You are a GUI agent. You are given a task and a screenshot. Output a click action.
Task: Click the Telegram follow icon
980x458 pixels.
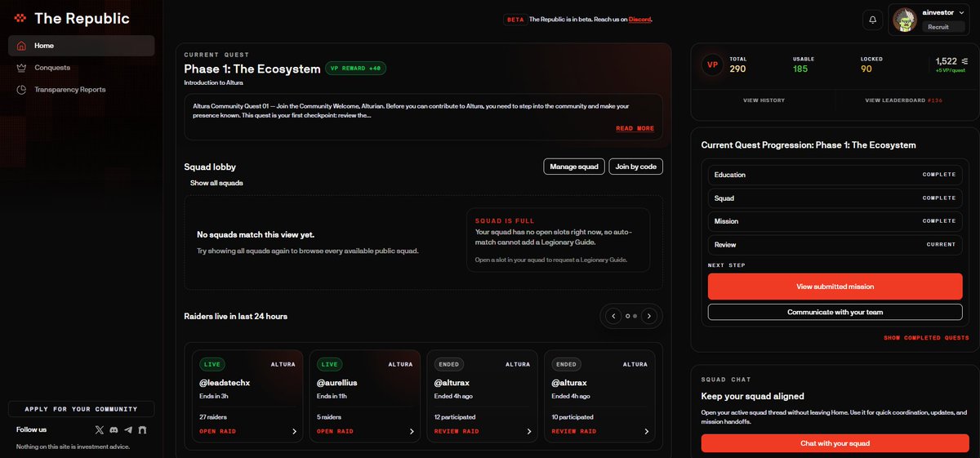tap(127, 429)
